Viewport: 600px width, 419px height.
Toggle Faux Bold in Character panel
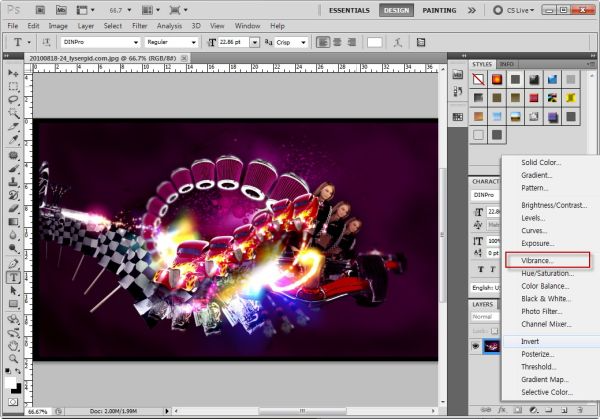pyautogui.click(x=481, y=269)
